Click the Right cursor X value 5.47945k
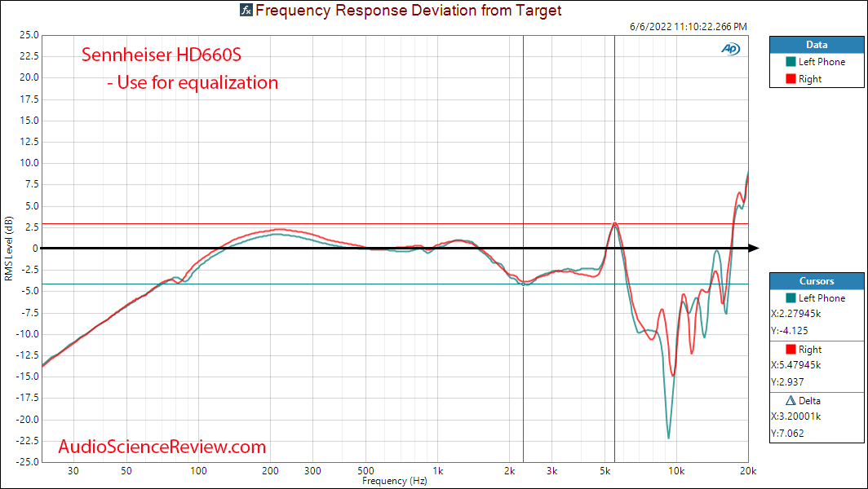 click(796, 365)
